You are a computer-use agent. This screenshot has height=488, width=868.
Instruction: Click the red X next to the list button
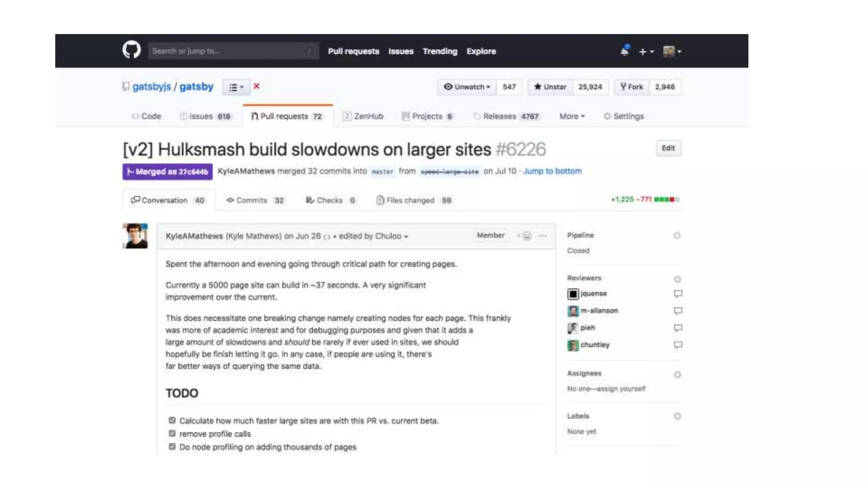256,86
